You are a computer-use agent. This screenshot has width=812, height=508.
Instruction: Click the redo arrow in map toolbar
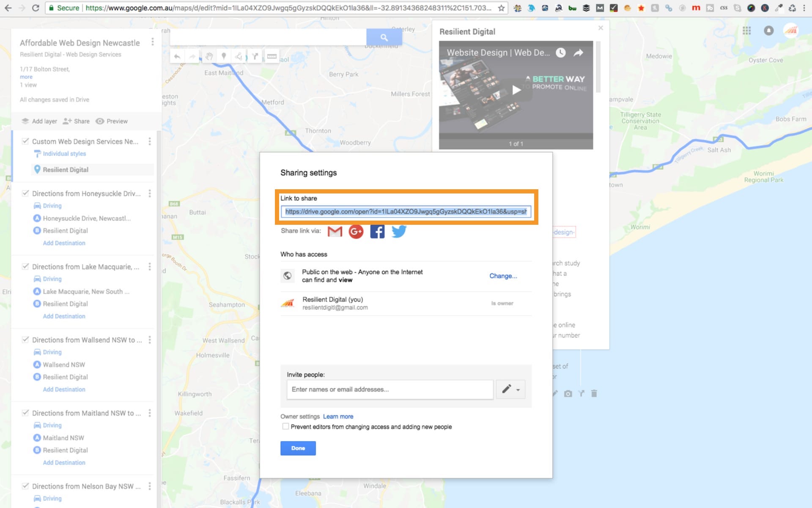(192, 56)
